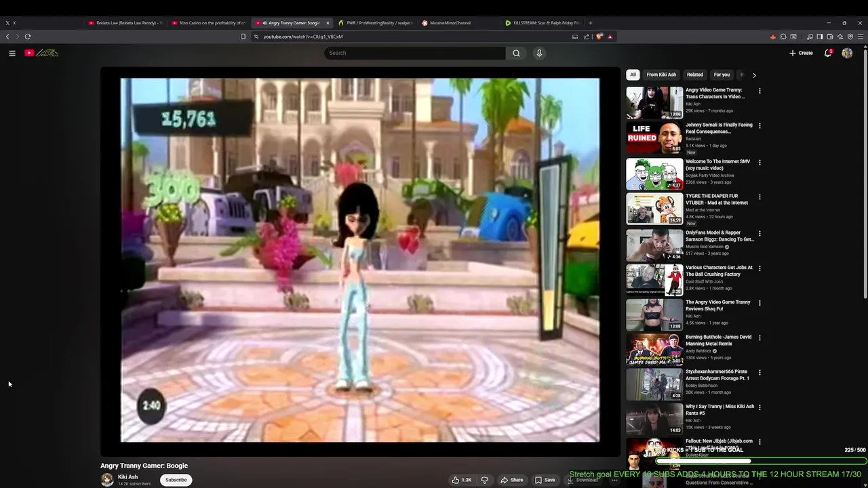
Task: Toggle the browser sidebar panel icon
Action: (820, 37)
